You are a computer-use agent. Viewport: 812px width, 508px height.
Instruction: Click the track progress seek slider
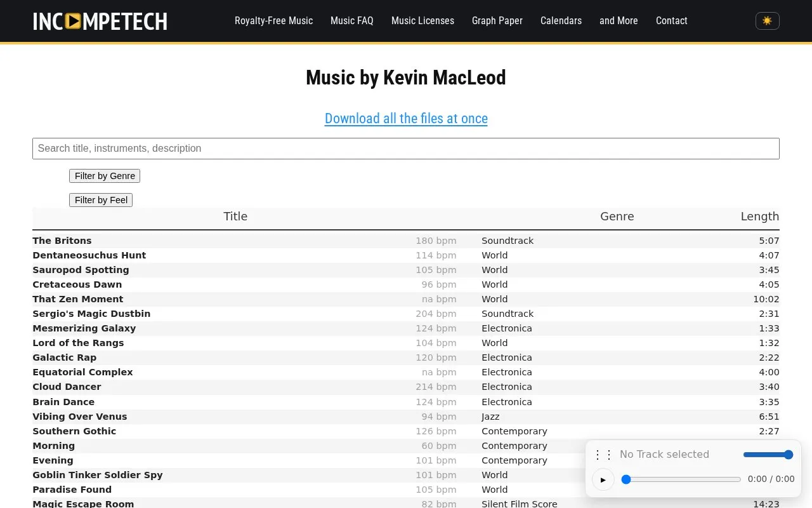(681, 479)
